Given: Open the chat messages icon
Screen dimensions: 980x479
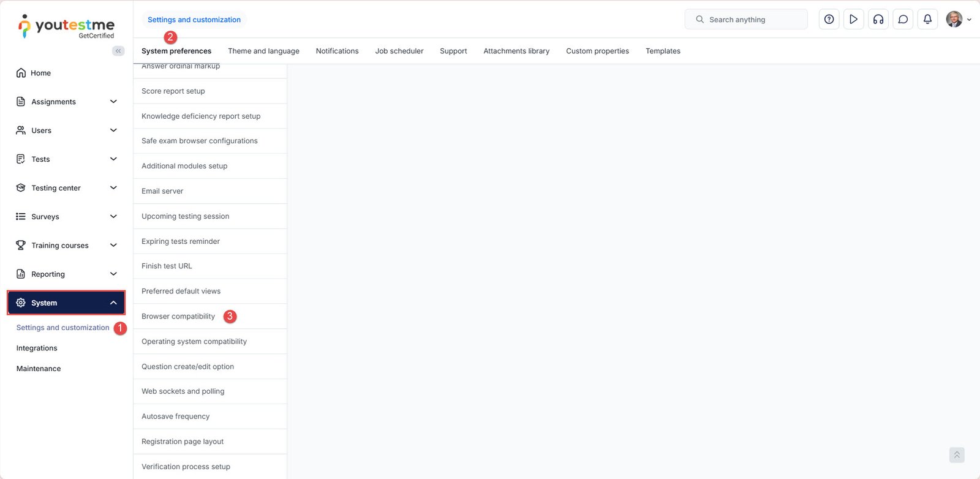Looking at the screenshot, I should click(903, 20).
